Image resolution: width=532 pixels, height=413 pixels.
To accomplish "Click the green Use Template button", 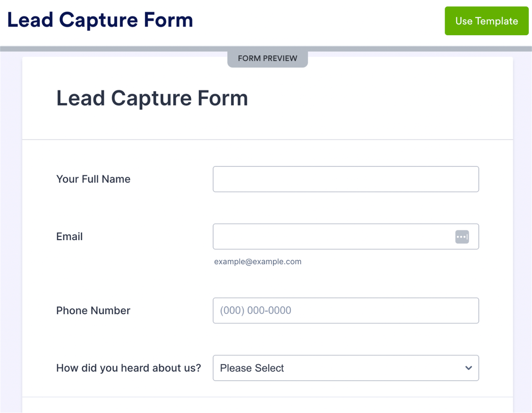I will (x=486, y=21).
